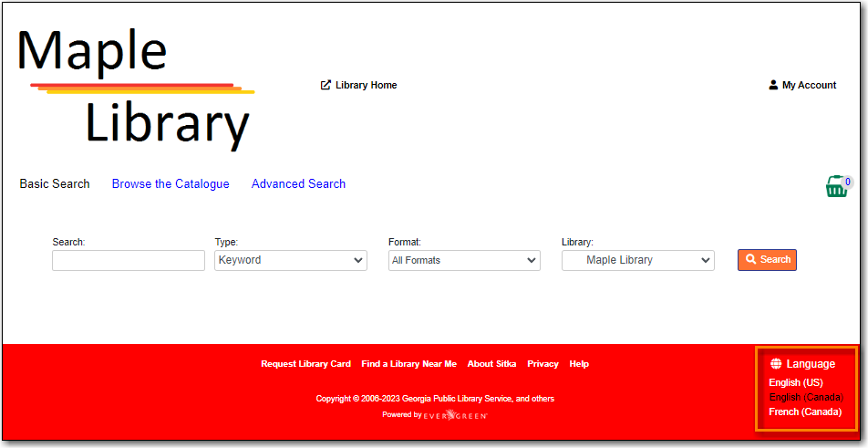Select the Basic Search tab

[55, 184]
